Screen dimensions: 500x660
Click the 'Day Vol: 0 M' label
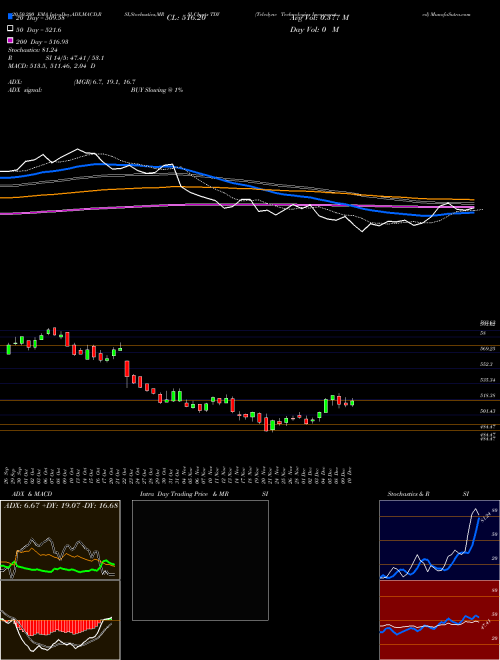pos(314,30)
